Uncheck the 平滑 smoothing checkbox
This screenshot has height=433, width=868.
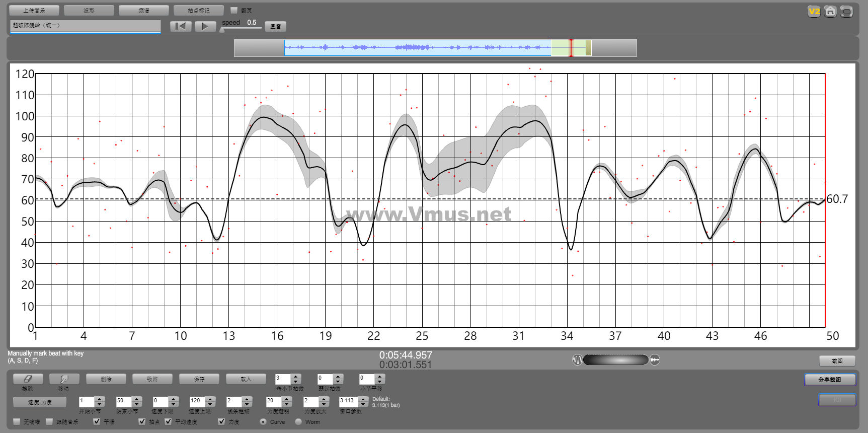pyautogui.click(x=97, y=421)
